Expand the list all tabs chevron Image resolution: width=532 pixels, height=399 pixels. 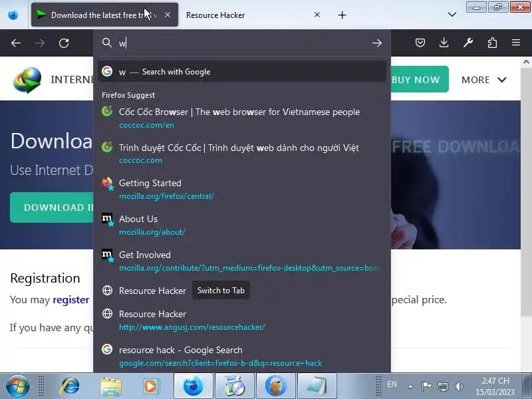tap(452, 15)
